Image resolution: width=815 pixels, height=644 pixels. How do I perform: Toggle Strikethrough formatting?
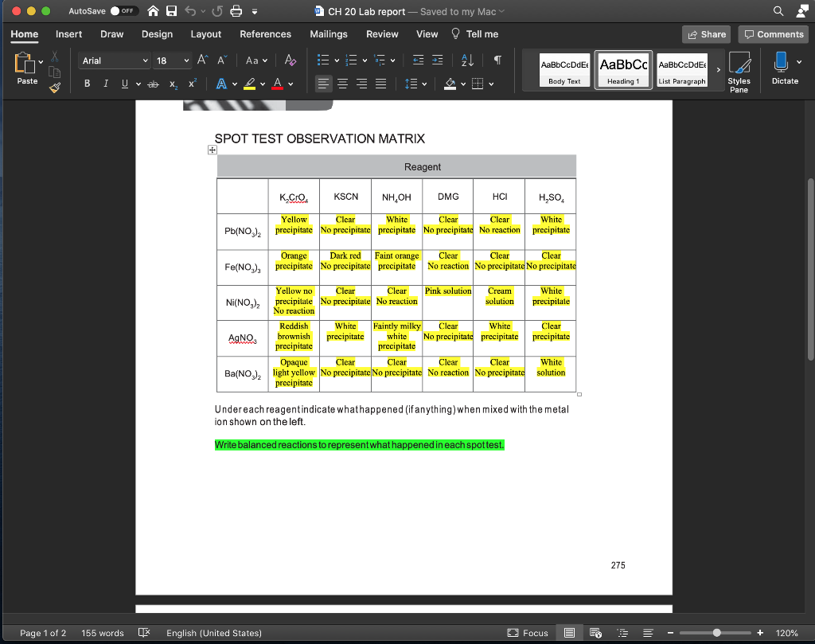tap(153, 84)
